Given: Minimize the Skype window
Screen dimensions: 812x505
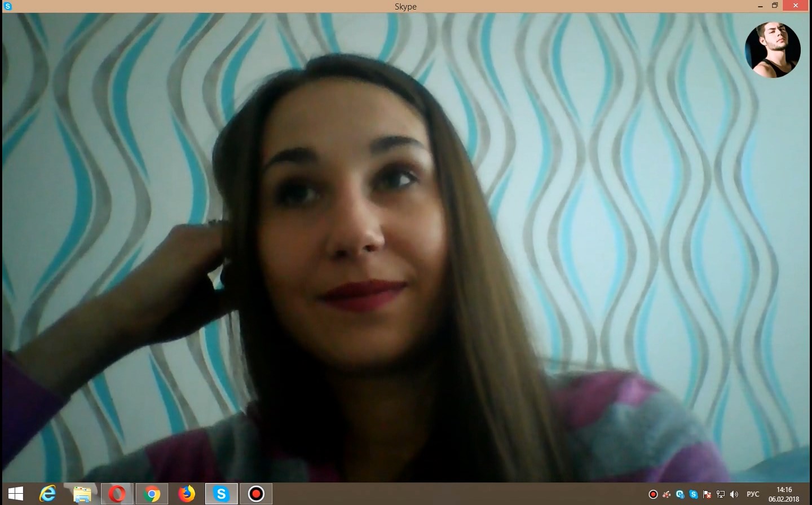Looking at the screenshot, I should click(x=760, y=6).
